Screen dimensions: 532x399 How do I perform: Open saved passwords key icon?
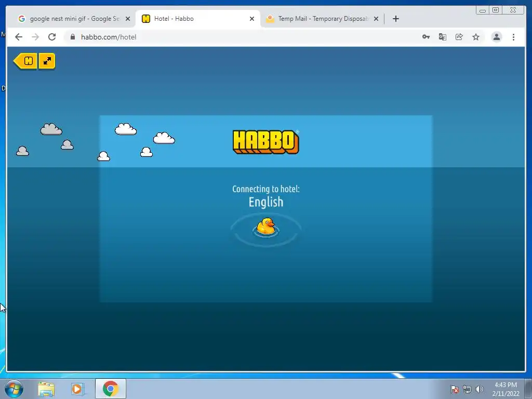[426, 37]
